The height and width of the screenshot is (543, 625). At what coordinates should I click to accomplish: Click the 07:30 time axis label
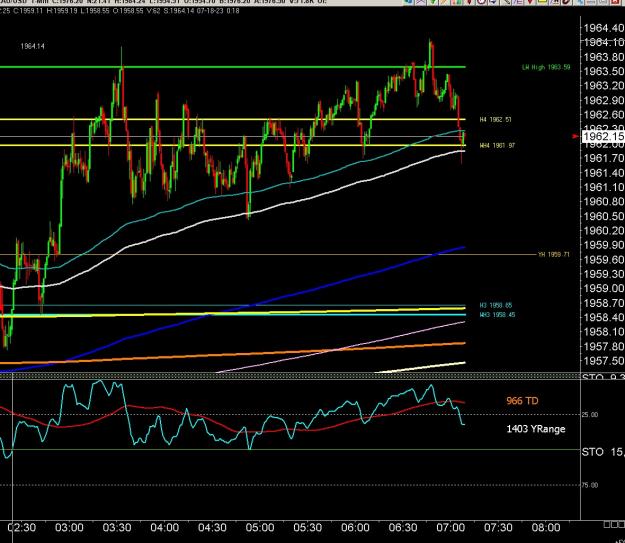pyautogui.click(x=498, y=528)
